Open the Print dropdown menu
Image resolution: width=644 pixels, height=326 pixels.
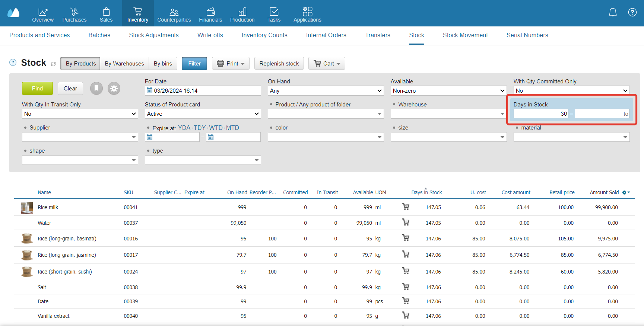click(231, 64)
